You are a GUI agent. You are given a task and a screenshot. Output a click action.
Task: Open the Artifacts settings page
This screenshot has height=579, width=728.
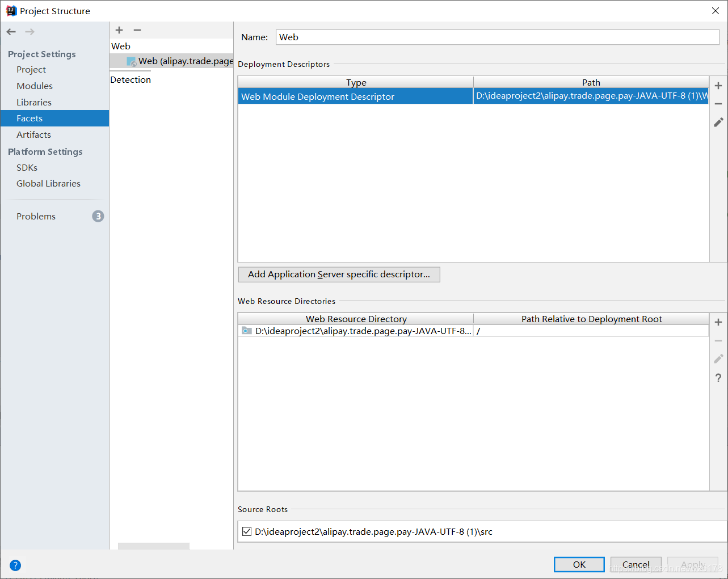coord(33,134)
